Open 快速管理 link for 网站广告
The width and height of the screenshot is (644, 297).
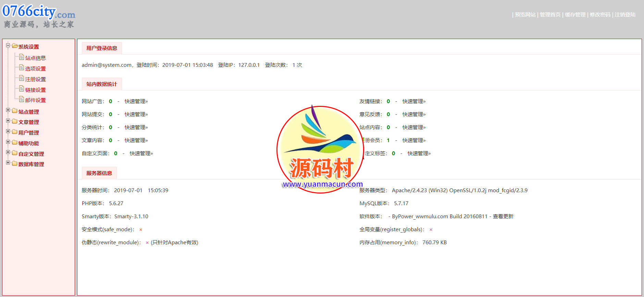point(136,101)
